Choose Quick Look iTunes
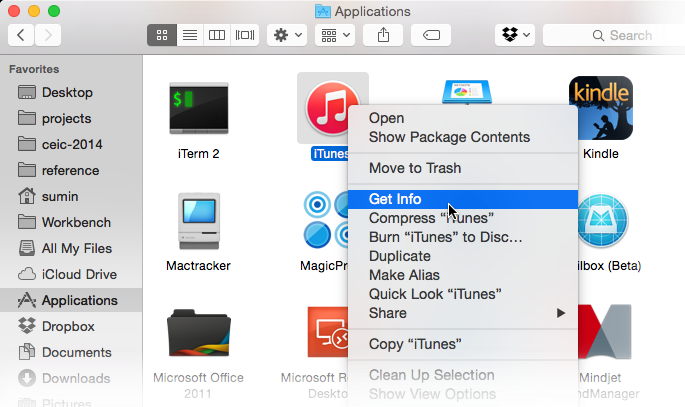 [x=463, y=294]
